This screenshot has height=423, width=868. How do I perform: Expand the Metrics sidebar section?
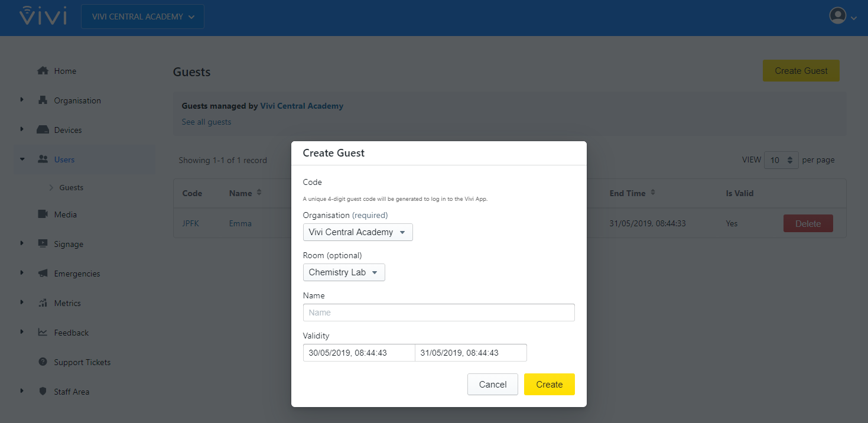point(22,302)
